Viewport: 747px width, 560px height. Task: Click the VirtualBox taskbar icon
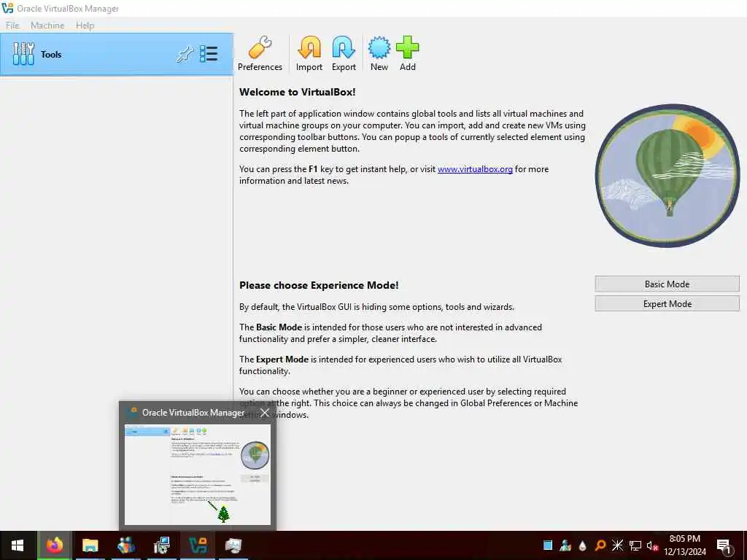click(x=197, y=545)
